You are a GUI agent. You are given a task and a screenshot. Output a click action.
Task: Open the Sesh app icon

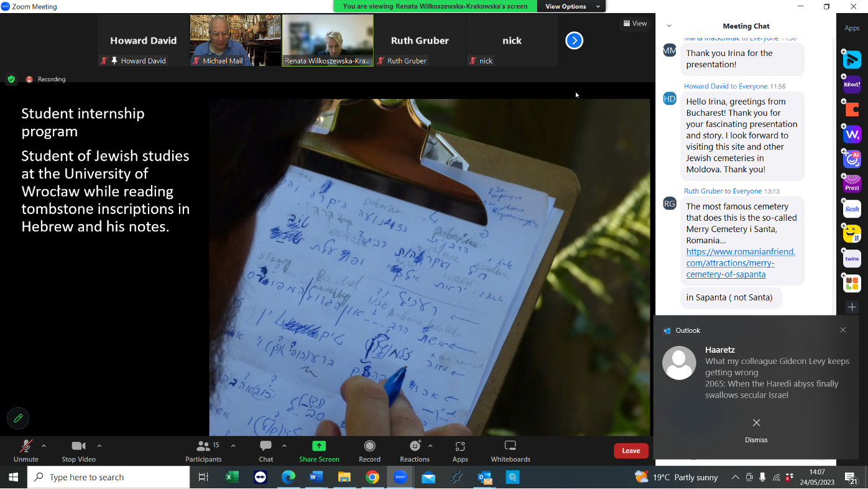click(x=851, y=208)
